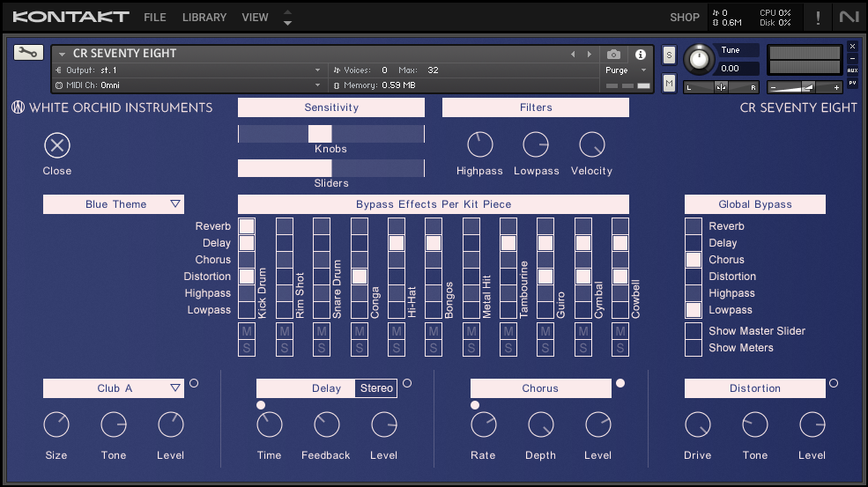The image size is (868, 487).
Task: Adjust the Delay Time knob
Action: pos(270,425)
